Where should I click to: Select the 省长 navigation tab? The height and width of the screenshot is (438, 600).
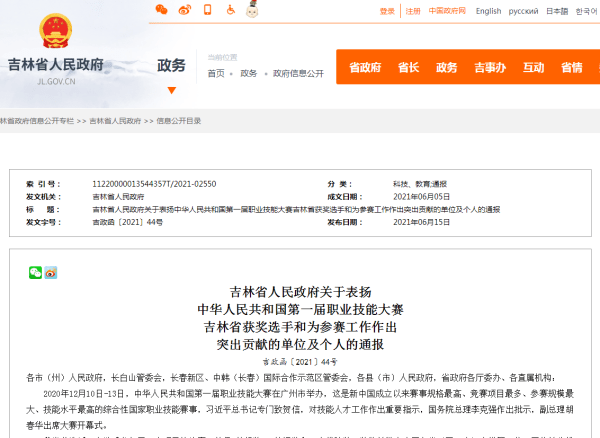point(408,67)
